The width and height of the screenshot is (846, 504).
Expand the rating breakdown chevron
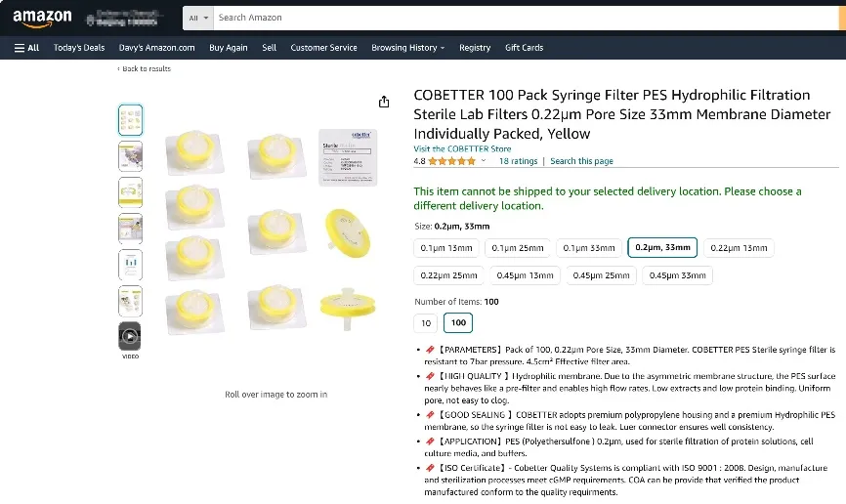click(484, 161)
